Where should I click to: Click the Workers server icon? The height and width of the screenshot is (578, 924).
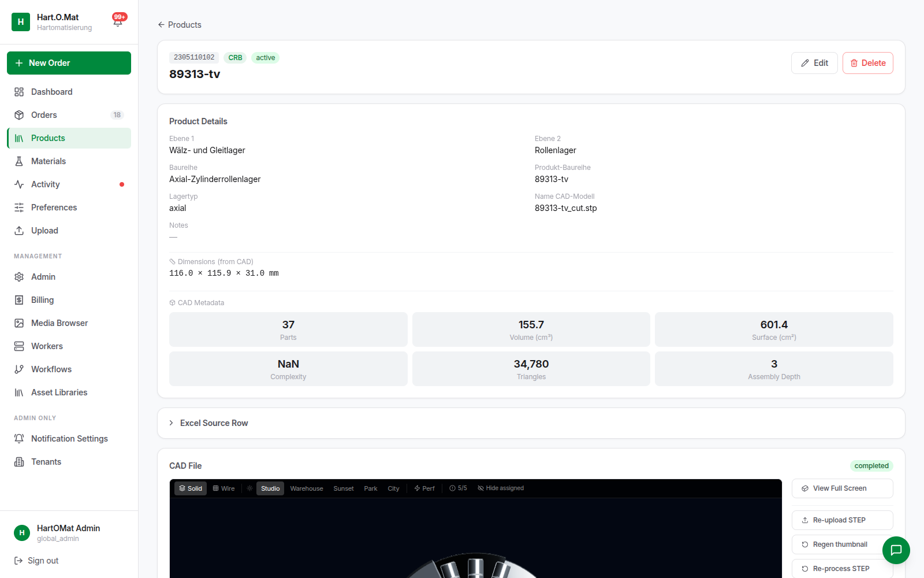(19, 346)
